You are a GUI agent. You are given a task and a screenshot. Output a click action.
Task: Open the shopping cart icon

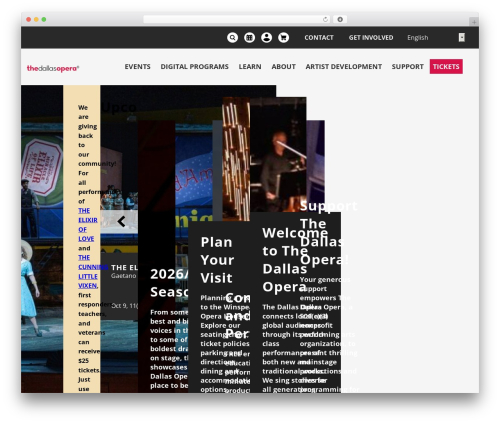coord(283,37)
